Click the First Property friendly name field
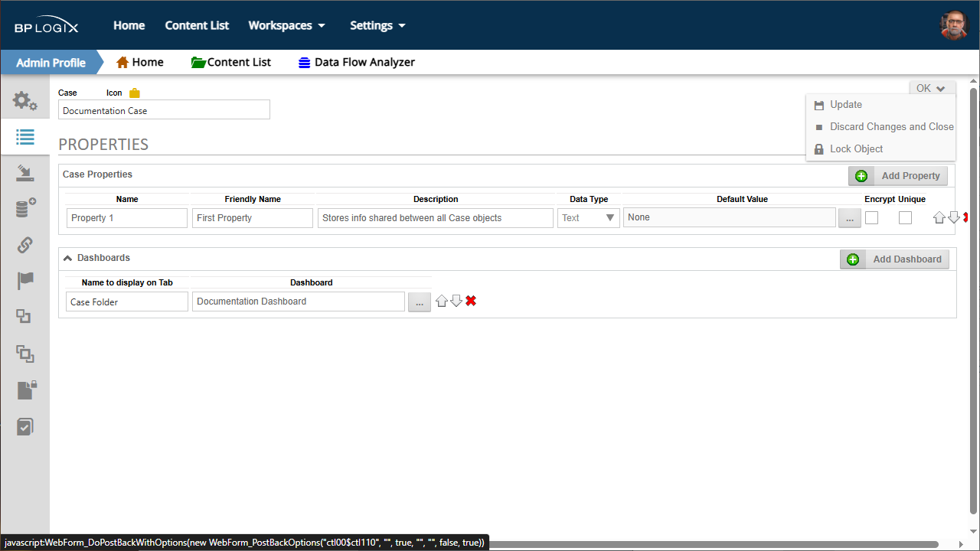The image size is (980, 551). [x=253, y=218]
